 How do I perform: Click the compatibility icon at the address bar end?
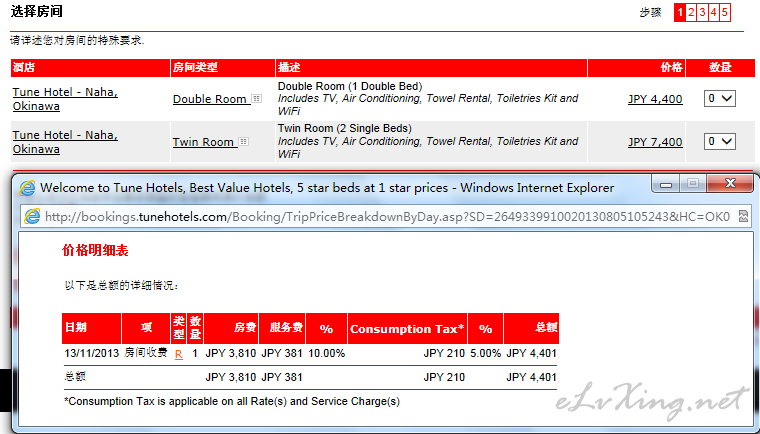[744, 216]
